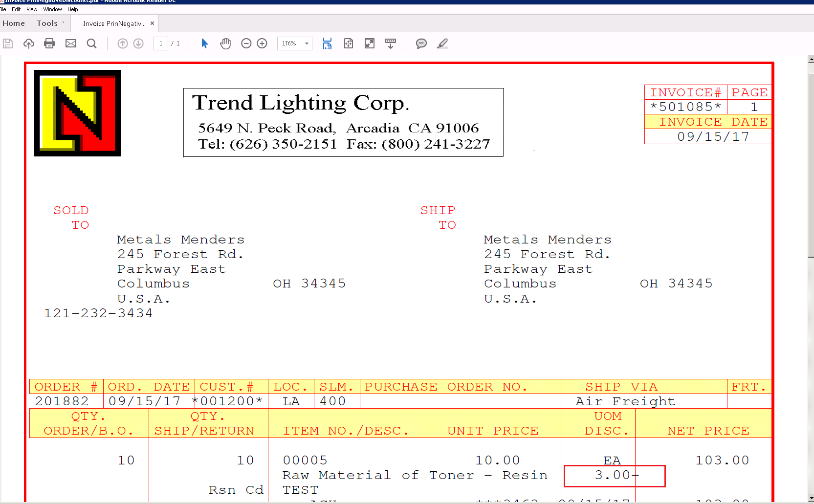814x504 pixels.
Task: Click customer number *001200*
Action: pyautogui.click(x=228, y=401)
